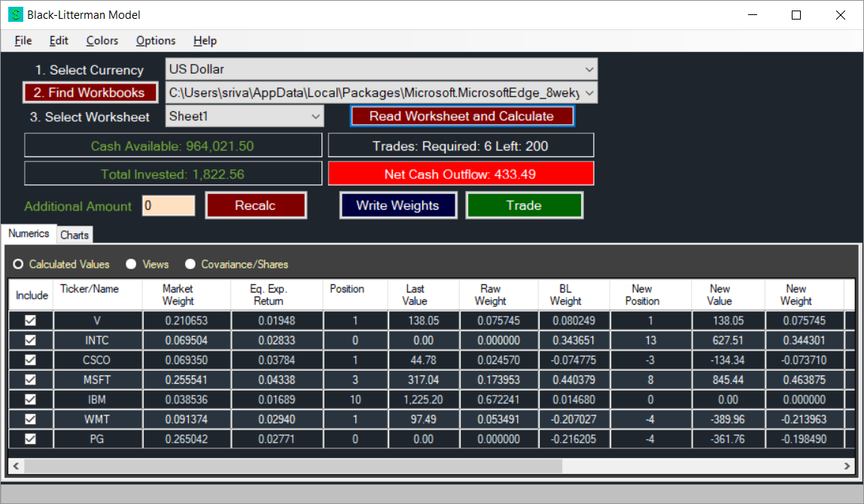This screenshot has height=504, width=864.
Task: Click INTC new position cell 13
Action: coord(651,341)
